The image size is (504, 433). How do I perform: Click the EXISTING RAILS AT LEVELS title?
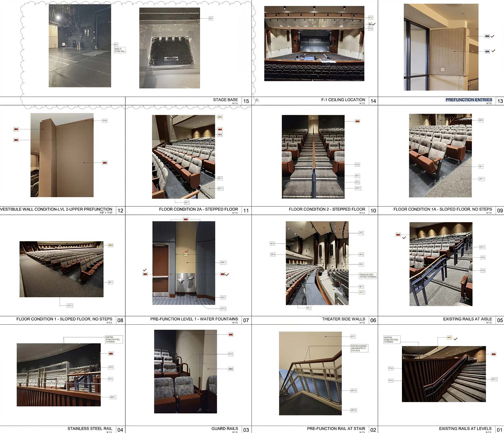click(x=465, y=429)
